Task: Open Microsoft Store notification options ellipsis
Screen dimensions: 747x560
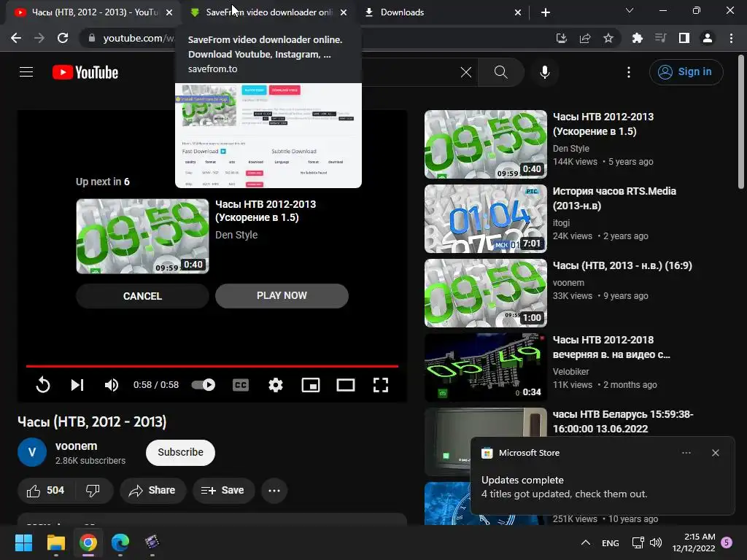Action: click(686, 453)
